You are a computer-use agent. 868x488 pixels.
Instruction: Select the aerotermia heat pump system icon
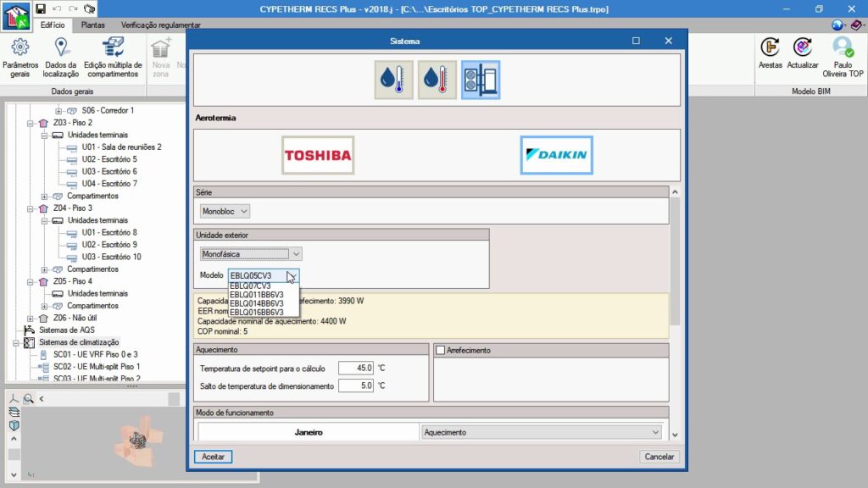click(x=481, y=80)
